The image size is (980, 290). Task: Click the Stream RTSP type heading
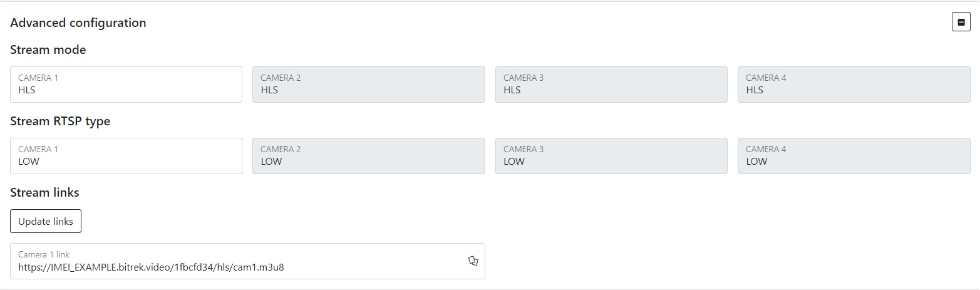[x=60, y=122]
